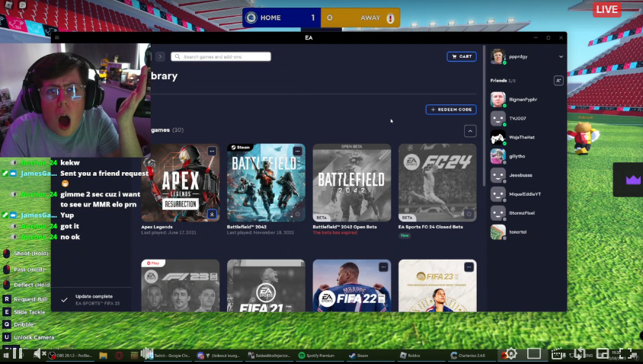Click tonertel's avatar picture

(x=497, y=232)
